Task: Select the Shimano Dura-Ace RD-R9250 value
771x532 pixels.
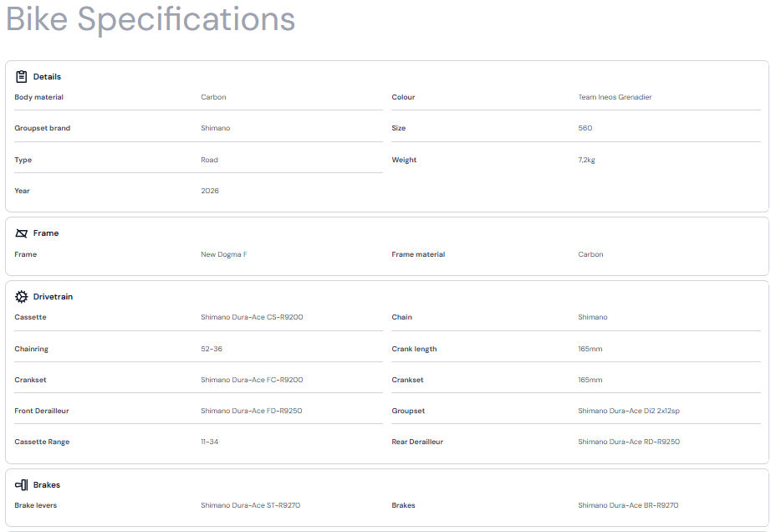Action: pos(629,442)
